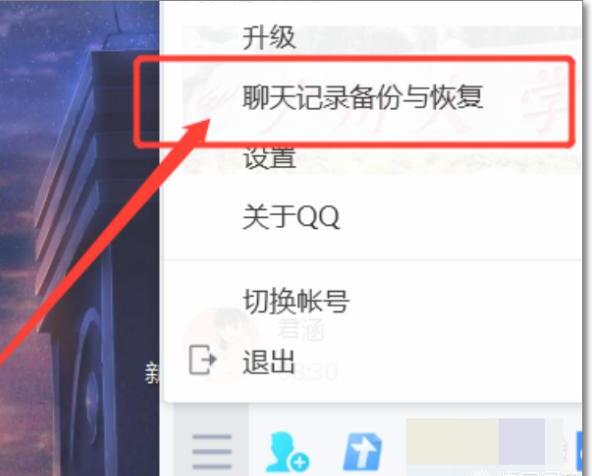Open the 关于QQ menu item
The width and height of the screenshot is (592, 476).
point(291,217)
